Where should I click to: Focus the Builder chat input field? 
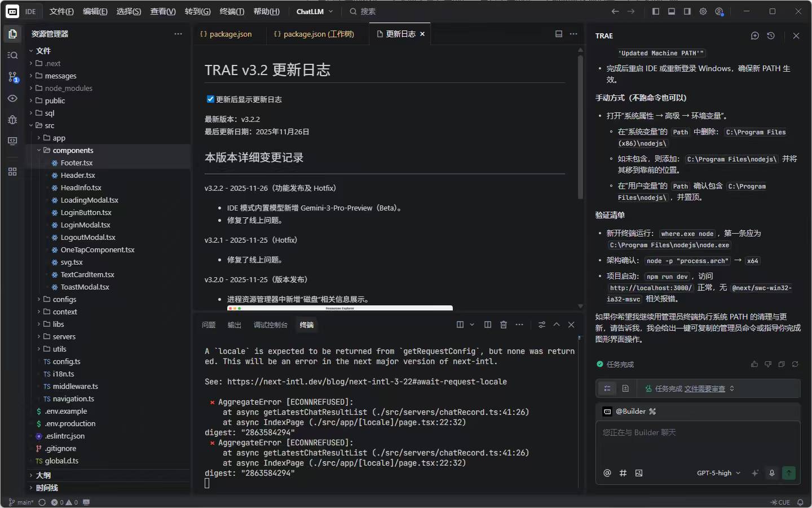(x=698, y=443)
